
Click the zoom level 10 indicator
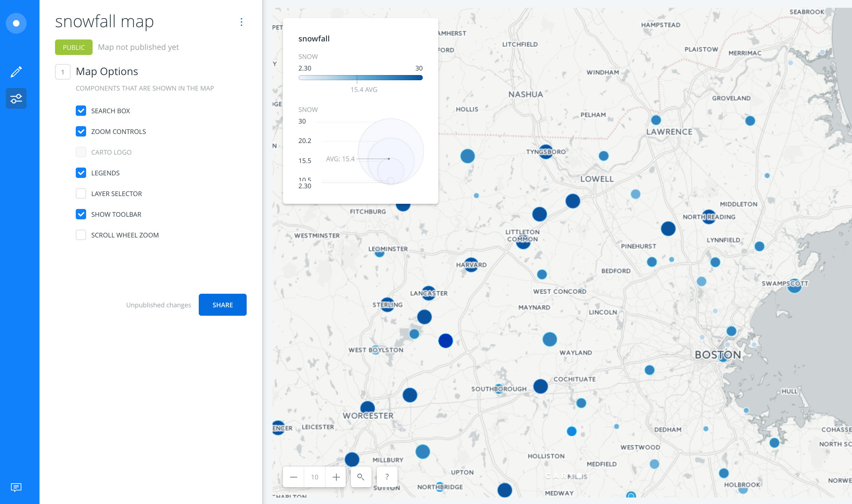[315, 477]
